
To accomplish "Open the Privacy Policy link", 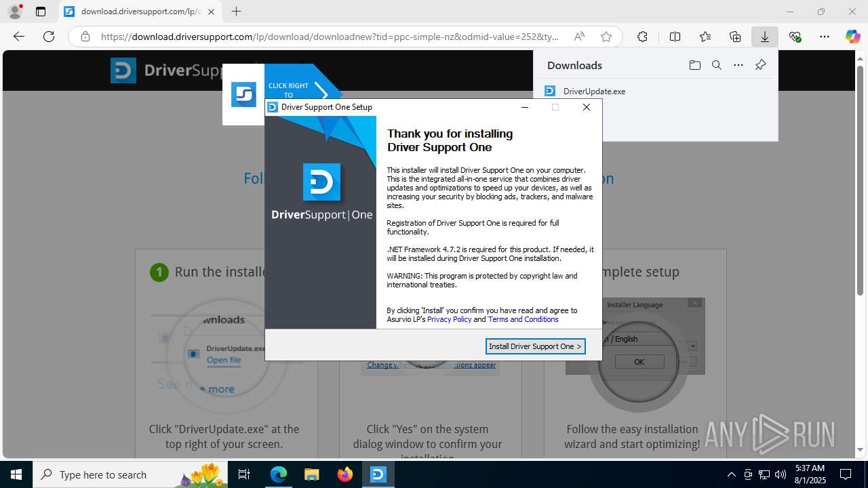I will point(449,319).
